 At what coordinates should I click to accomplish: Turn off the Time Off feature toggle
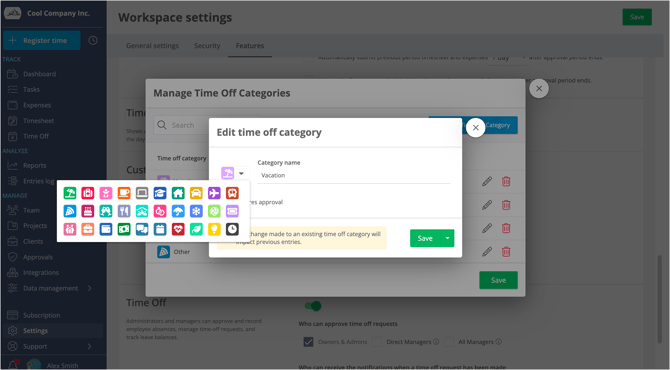313,306
